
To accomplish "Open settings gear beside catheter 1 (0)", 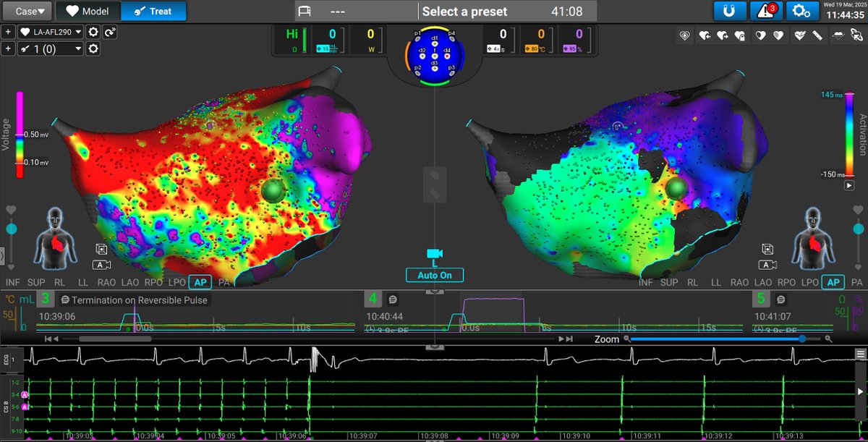I will tap(93, 48).
